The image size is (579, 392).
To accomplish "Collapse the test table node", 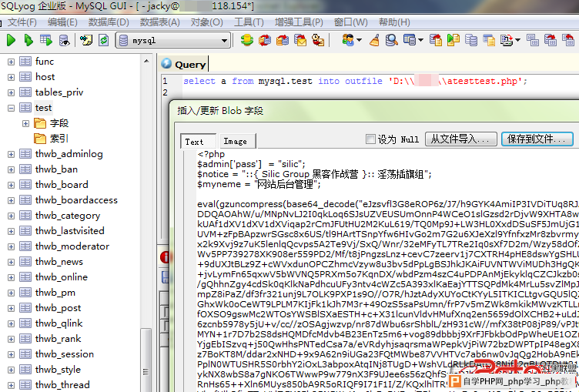I will 11,108.
